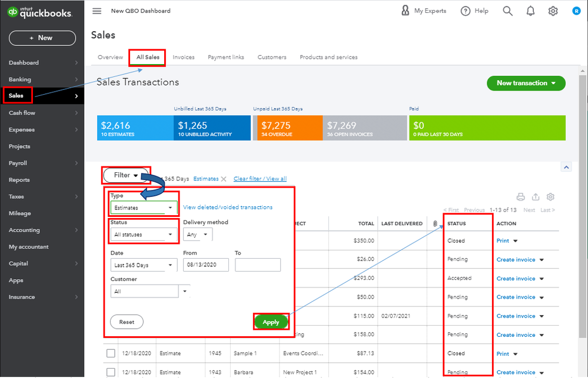Click the attachment column icon
The image size is (588, 378).
435,223
